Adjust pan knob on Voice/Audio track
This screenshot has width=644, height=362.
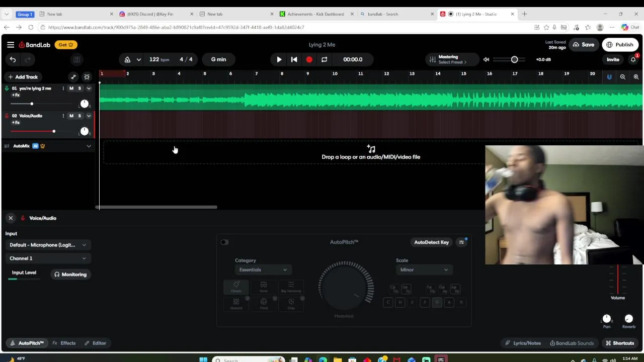tap(84, 131)
